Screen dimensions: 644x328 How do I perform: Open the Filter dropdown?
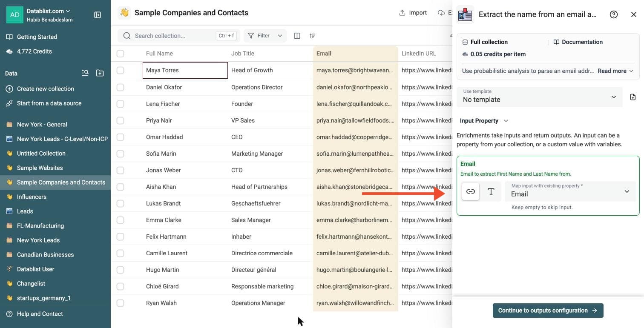265,36
